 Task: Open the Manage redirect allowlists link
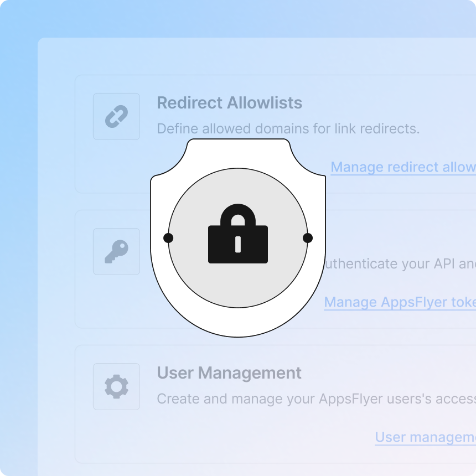point(403,167)
